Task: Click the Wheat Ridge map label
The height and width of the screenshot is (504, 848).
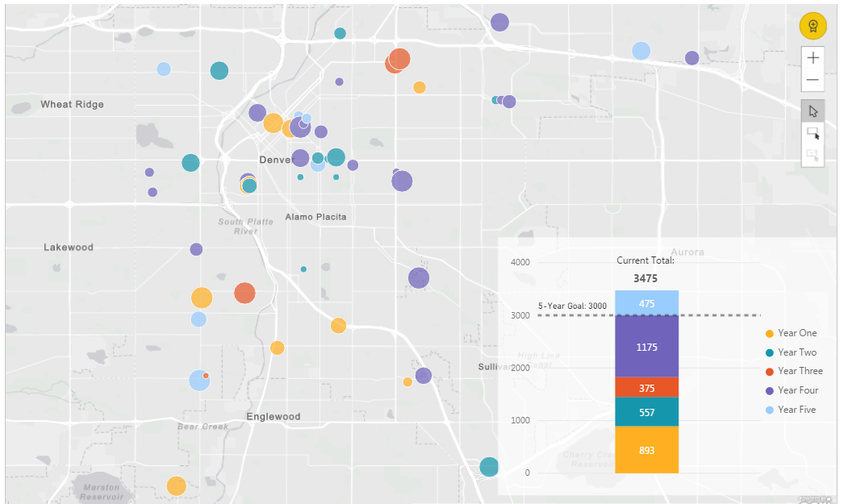Action: [x=72, y=104]
